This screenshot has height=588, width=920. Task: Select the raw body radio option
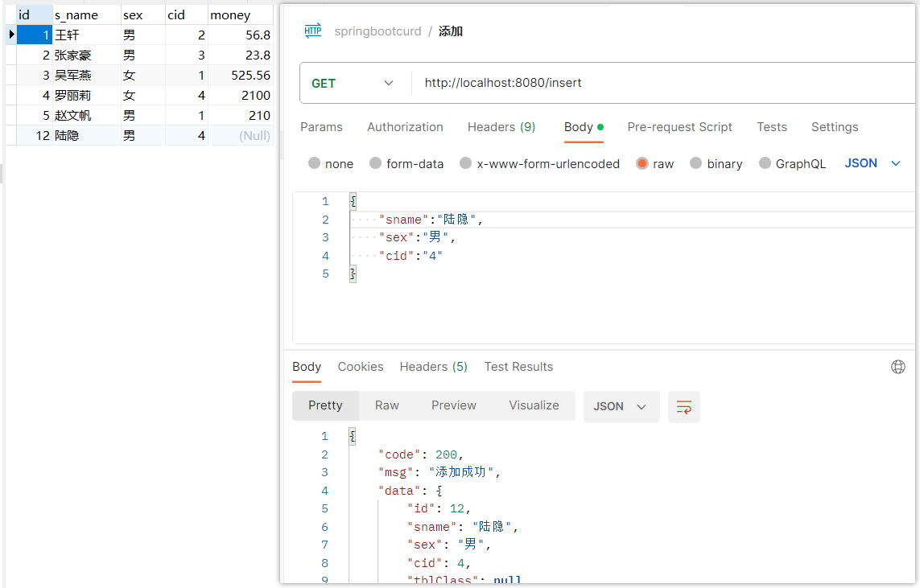point(642,163)
